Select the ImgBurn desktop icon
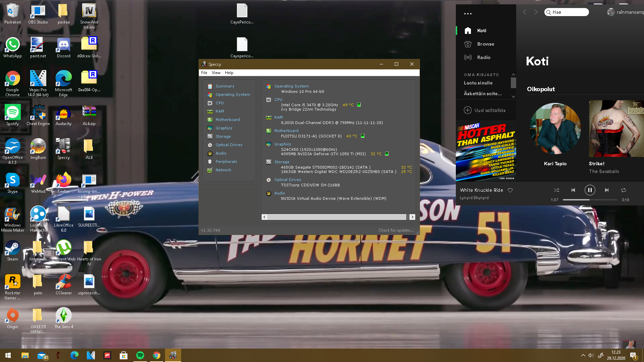 [38, 149]
